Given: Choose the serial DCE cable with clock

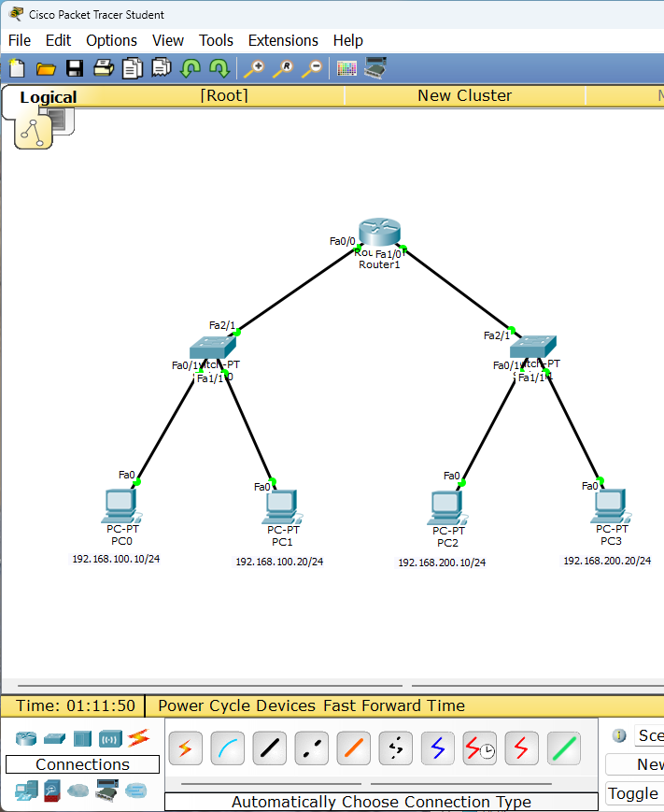Looking at the screenshot, I should tap(479, 748).
